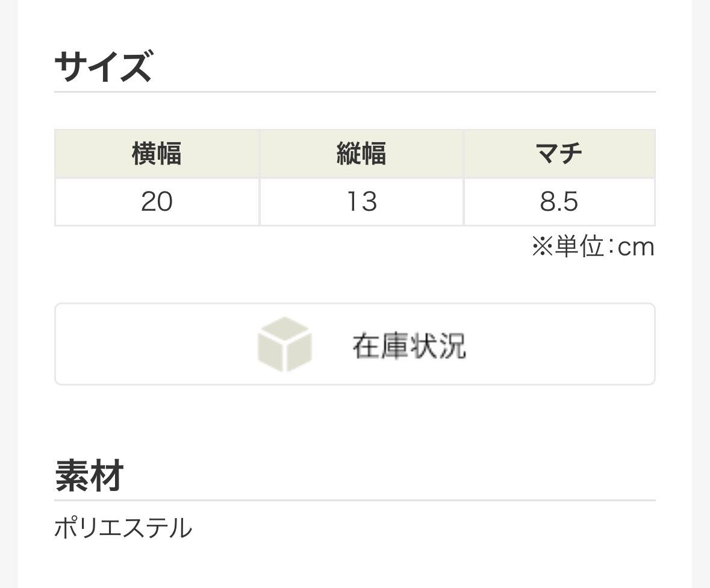
Task: Click the width value 20 cell
Action: 157,202
